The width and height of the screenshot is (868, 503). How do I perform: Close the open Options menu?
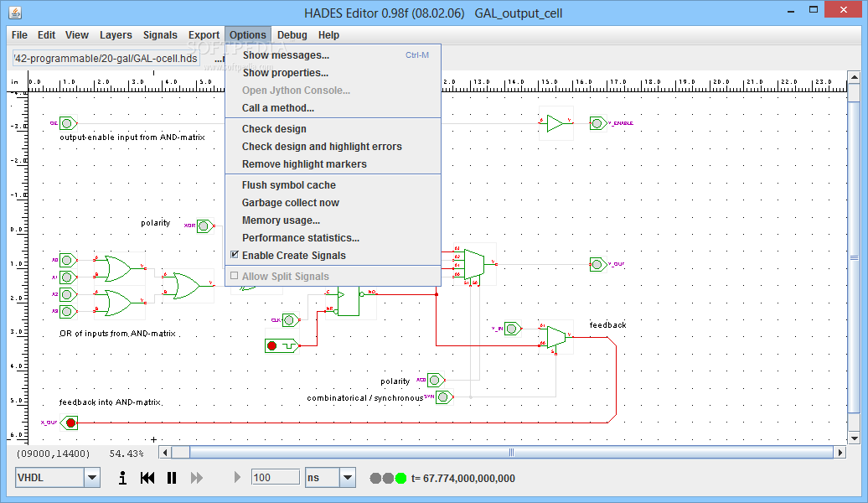click(x=248, y=35)
